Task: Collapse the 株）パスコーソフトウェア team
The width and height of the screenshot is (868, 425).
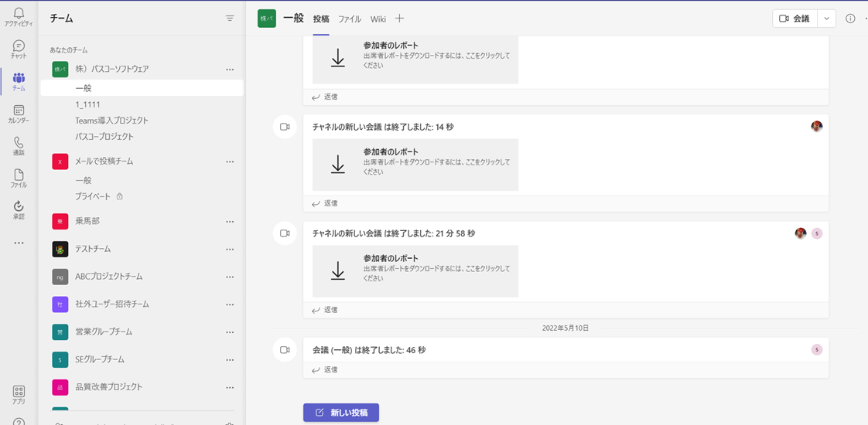Action: tap(112, 69)
